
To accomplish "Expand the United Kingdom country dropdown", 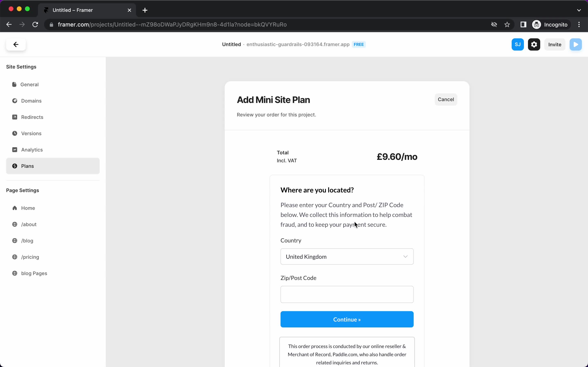I will click(x=347, y=256).
